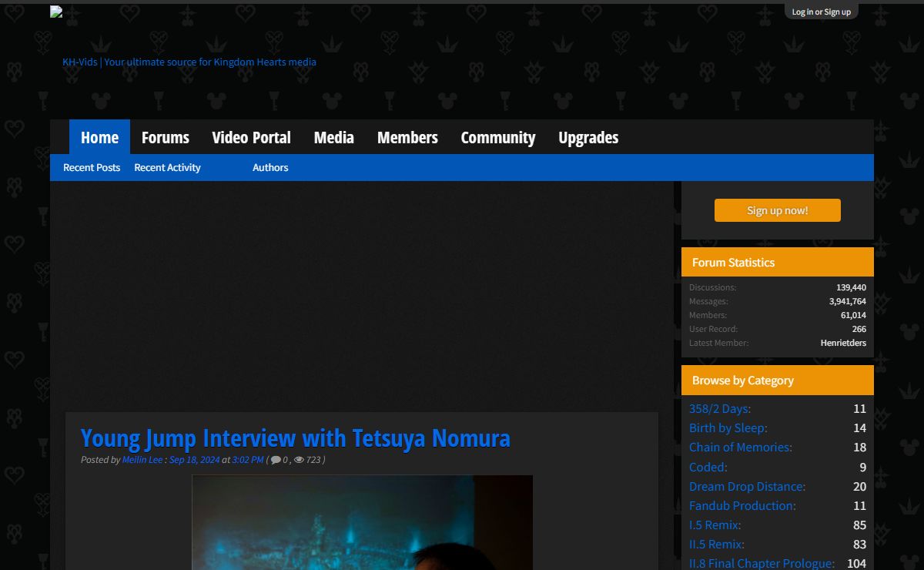The image size is (924, 570).
Task: Open the Authors sub-menu link
Action: click(x=270, y=167)
